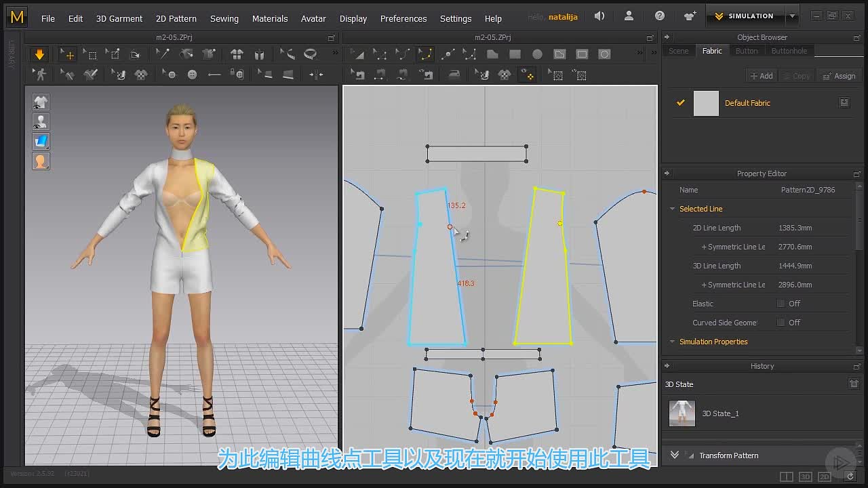Open the help question mark icon
868x488 pixels.
pyautogui.click(x=660, y=16)
